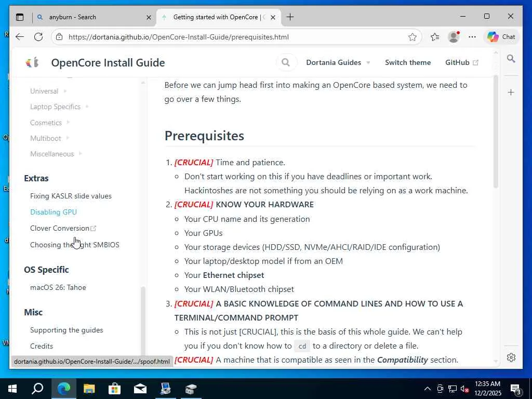Close the Getting started with OpenCore tab
532x399 pixels.
(x=273, y=17)
